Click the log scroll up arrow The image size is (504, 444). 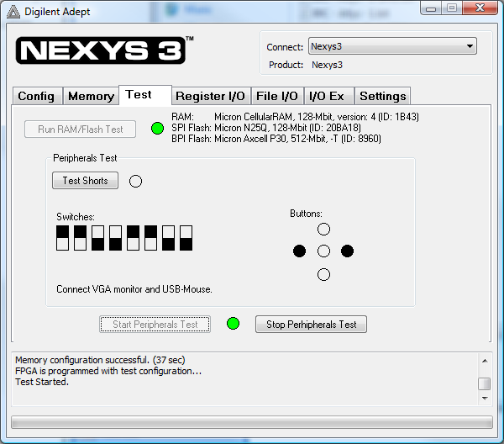tap(485, 361)
